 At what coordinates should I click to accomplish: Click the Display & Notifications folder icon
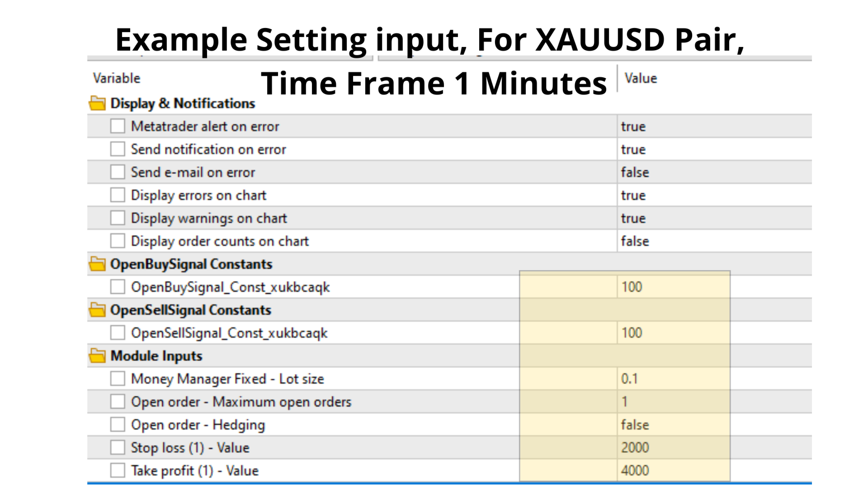(x=97, y=103)
